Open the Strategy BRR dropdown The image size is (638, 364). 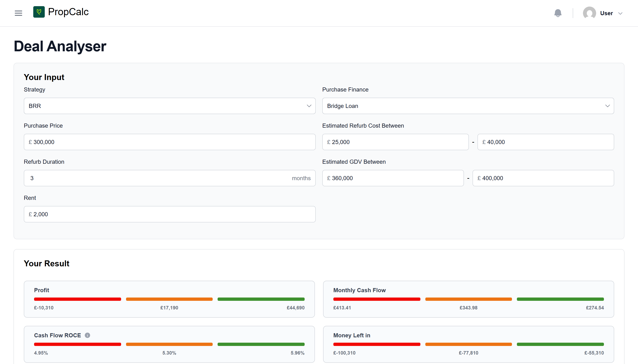click(169, 106)
